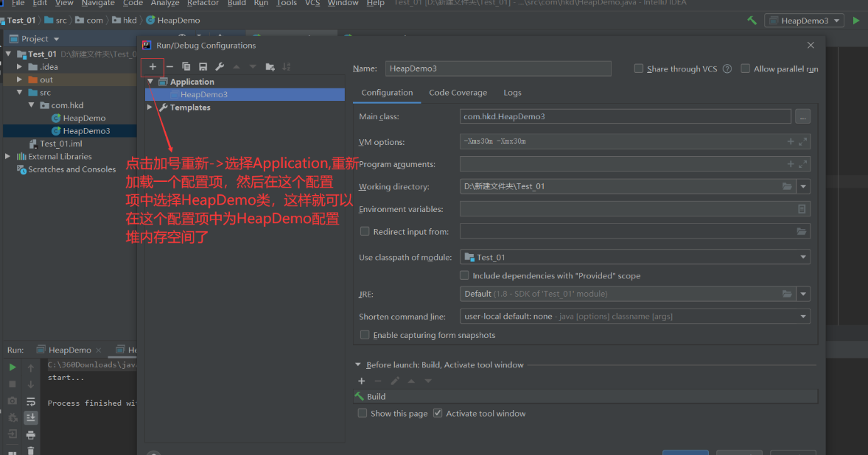This screenshot has height=455, width=868.
Task: Open the HeapDemo3 run configuration dropdown
Action: 805,21
